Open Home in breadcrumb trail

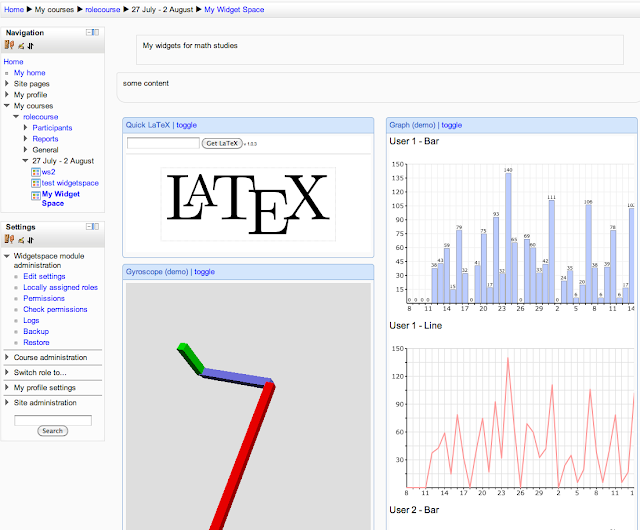pos(14,9)
